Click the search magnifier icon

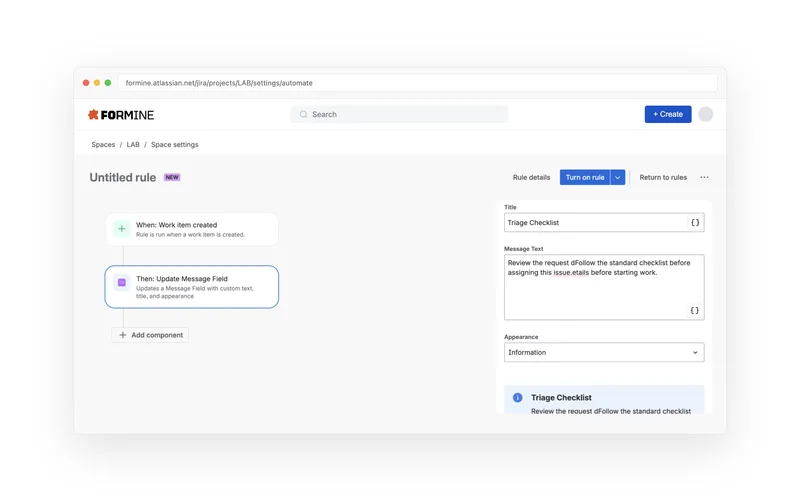point(304,114)
